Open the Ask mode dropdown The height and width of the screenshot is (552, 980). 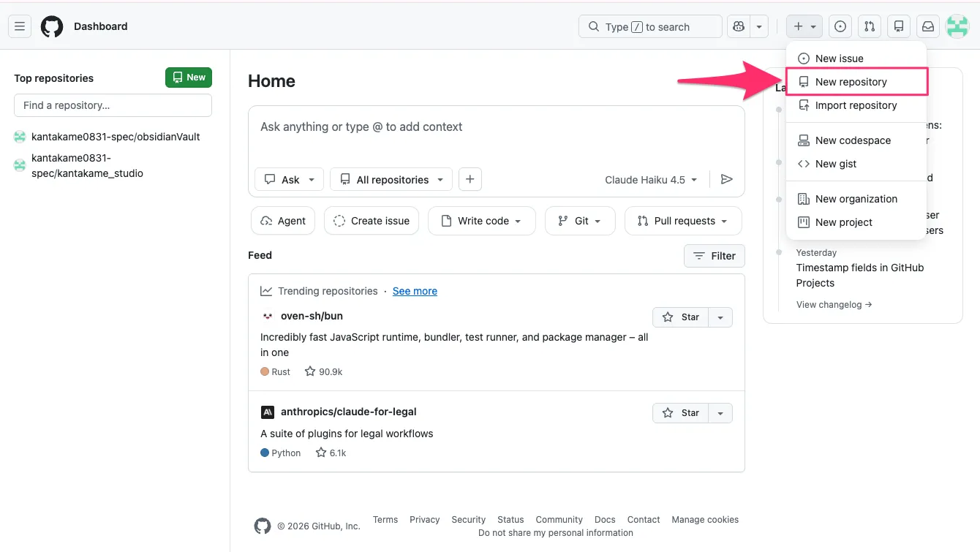tap(290, 180)
